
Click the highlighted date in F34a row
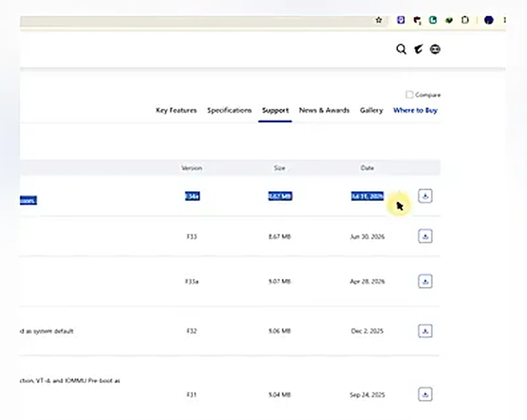coord(367,196)
